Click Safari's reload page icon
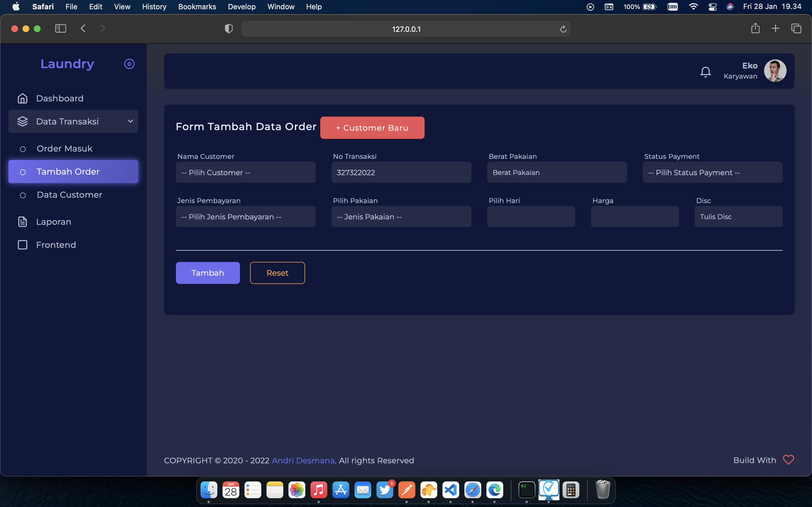812x507 pixels. click(563, 29)
